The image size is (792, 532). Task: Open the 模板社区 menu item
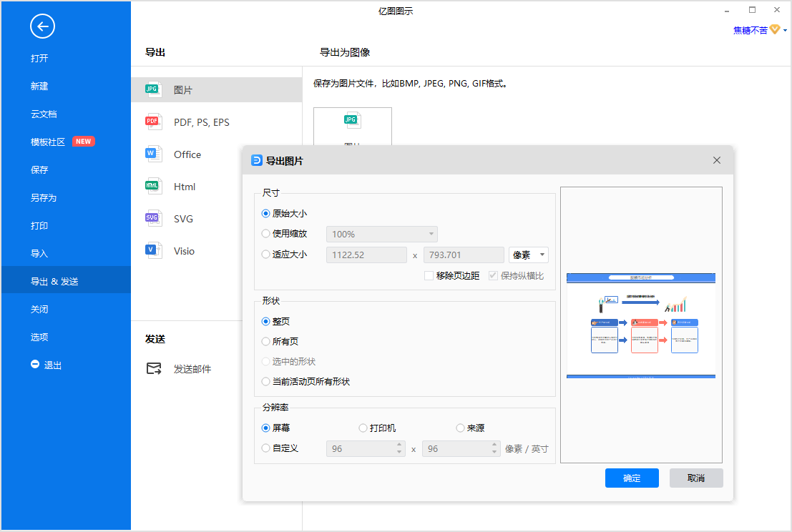48,142
